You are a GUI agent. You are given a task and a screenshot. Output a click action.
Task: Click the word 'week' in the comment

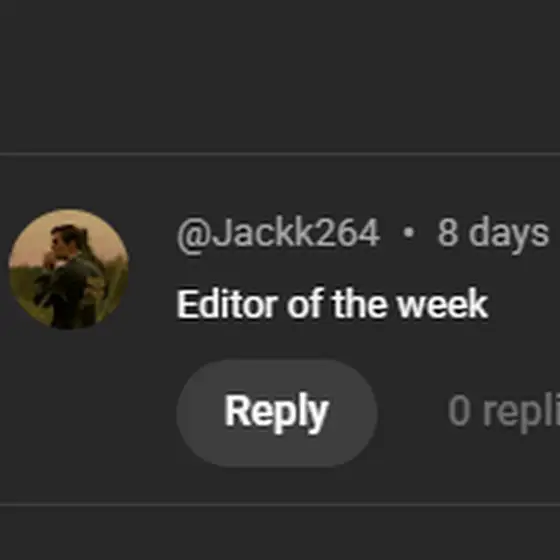(443, 304)
